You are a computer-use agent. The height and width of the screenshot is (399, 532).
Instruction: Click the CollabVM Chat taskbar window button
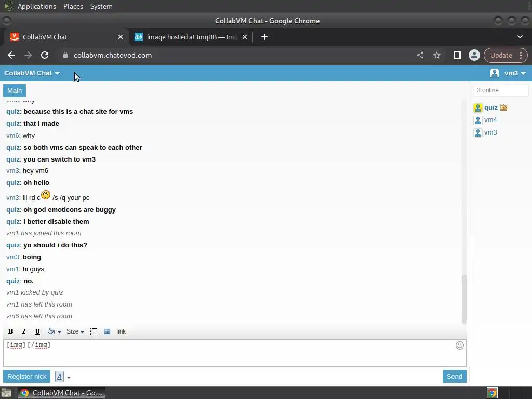click(x=61, y=393)
